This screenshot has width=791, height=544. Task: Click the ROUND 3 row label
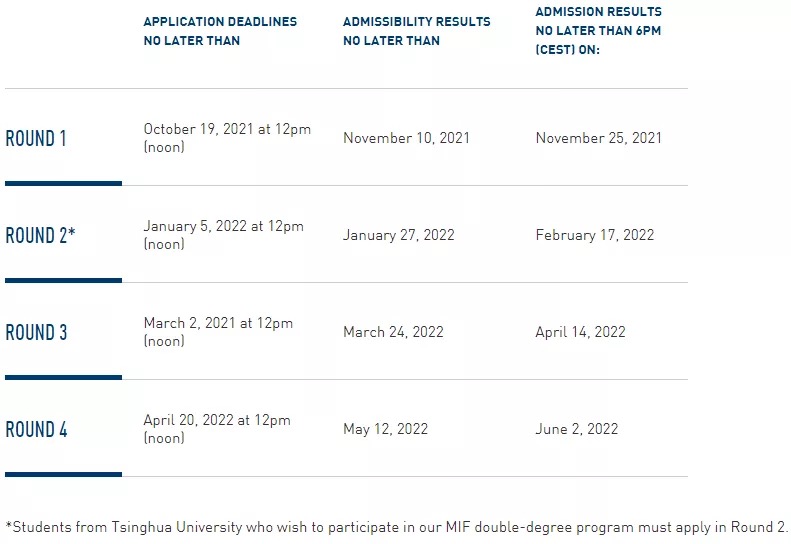pos(36,332)
